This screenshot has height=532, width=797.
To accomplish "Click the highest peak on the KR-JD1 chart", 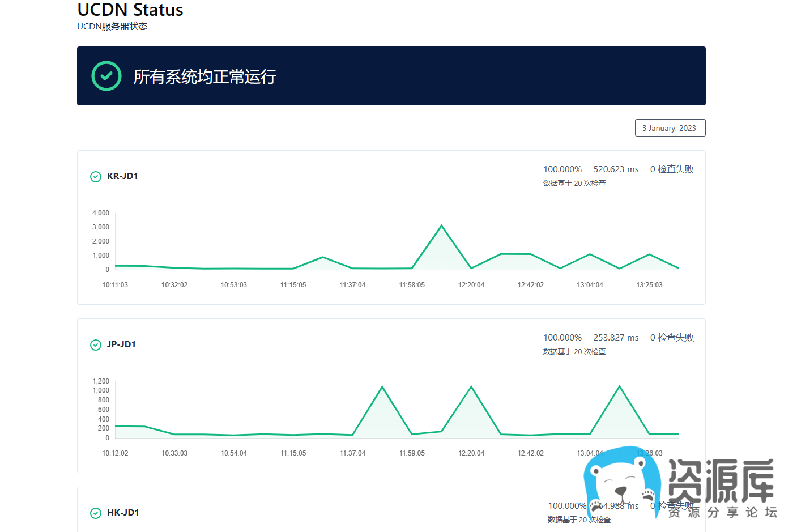I will [x=442, y=226].
